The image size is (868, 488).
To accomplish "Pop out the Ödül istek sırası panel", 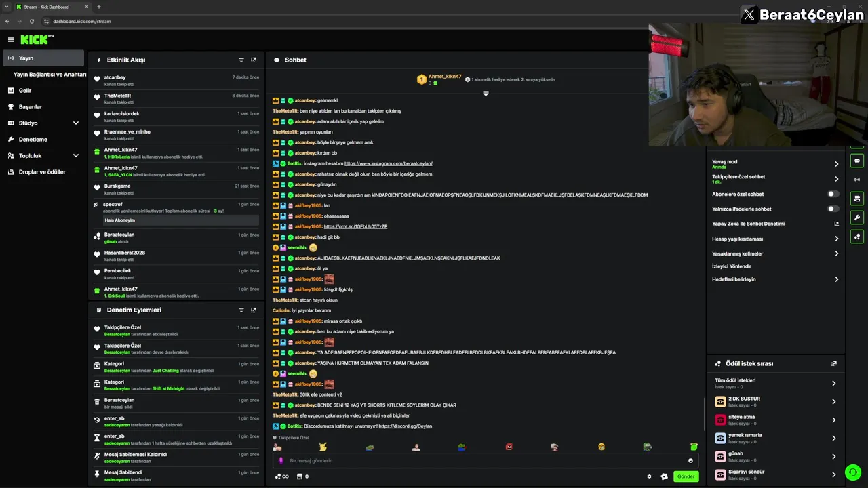I will [x=834, y=364].
